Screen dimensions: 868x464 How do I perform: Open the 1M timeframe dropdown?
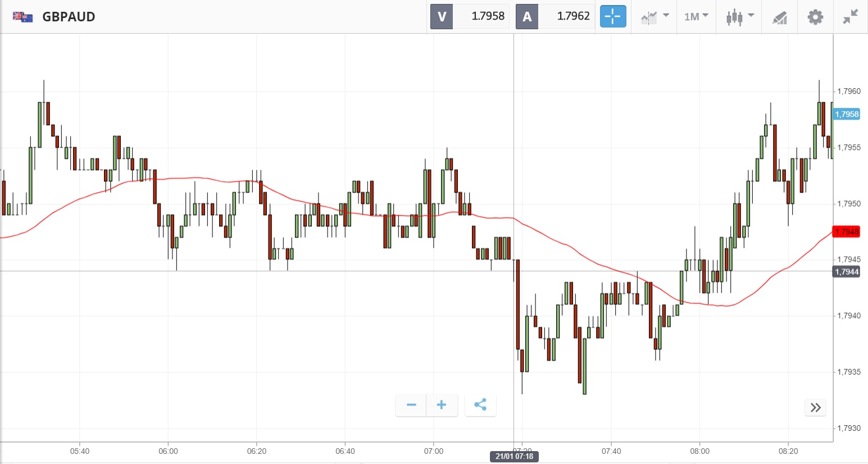[x=696, y=17]
